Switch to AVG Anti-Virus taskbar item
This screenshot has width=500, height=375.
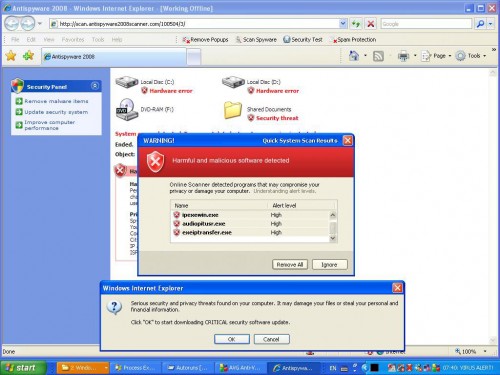[x=240, y=368]
